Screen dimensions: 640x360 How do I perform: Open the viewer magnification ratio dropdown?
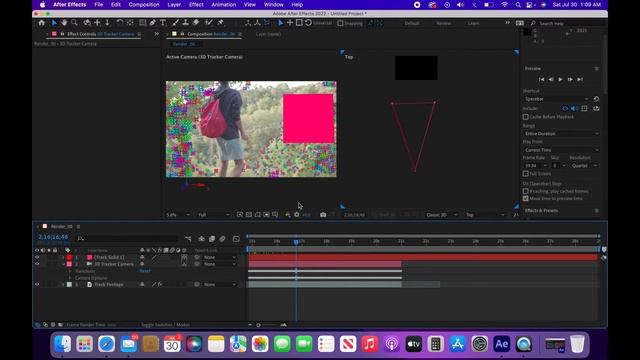pos(178,215)
